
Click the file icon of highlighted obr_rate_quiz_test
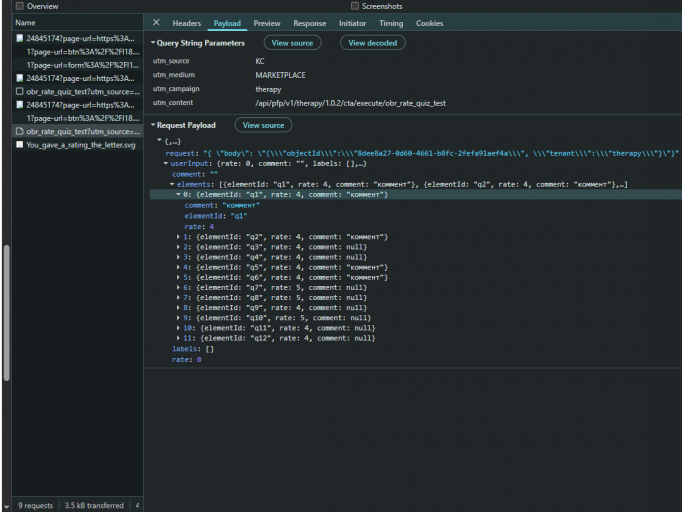coord(20,131)
